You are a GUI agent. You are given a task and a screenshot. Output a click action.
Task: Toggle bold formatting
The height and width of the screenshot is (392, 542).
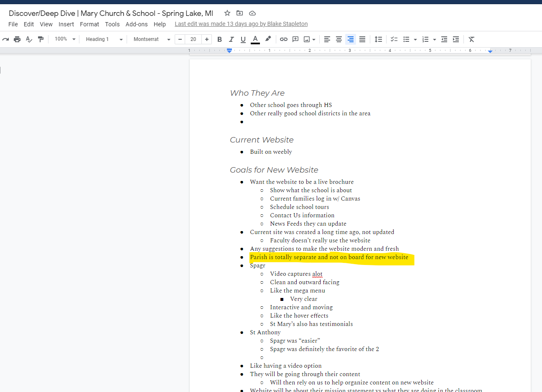pyautogui.click(x=219, y=39)
